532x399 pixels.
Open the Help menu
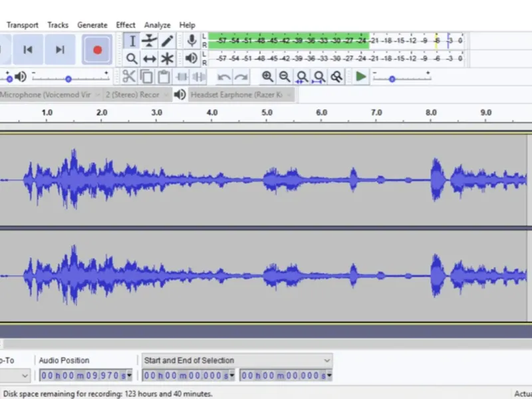click(x=187, y=25)
